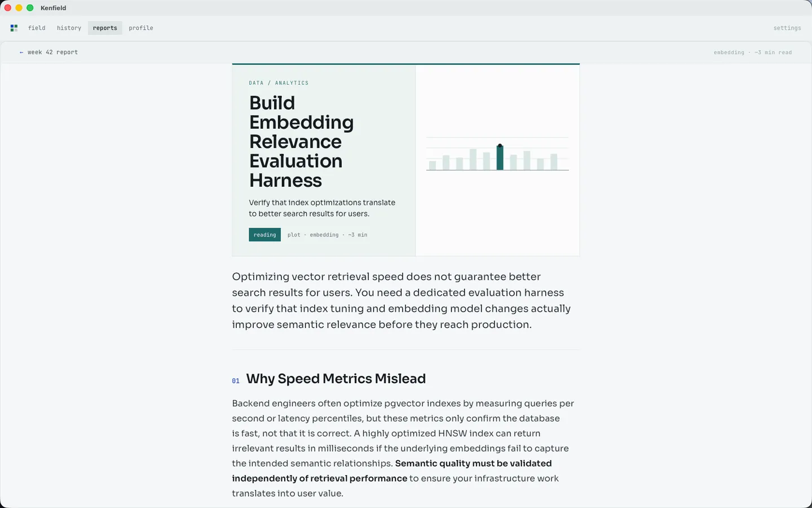Open settings in the top bar
812x508 pixels.
(x=787, y=28)
